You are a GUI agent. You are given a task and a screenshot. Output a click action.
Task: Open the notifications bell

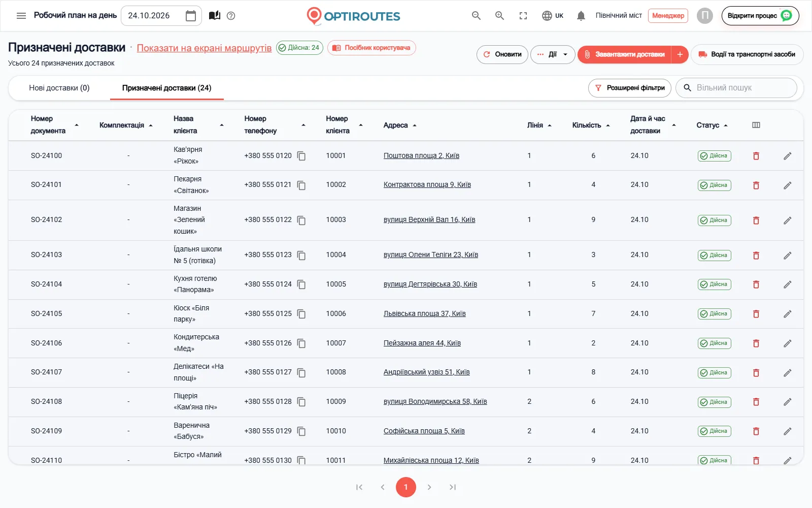pos(581,16)
